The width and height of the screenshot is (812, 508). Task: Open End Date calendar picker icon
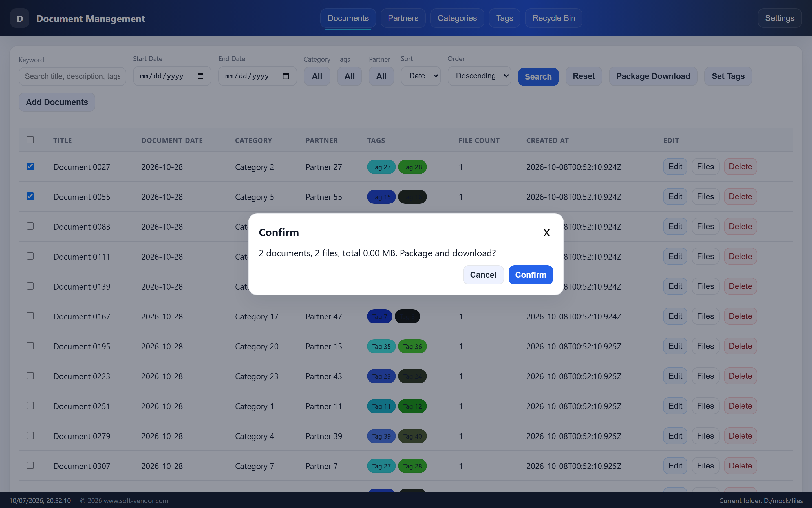coord(286,76)
